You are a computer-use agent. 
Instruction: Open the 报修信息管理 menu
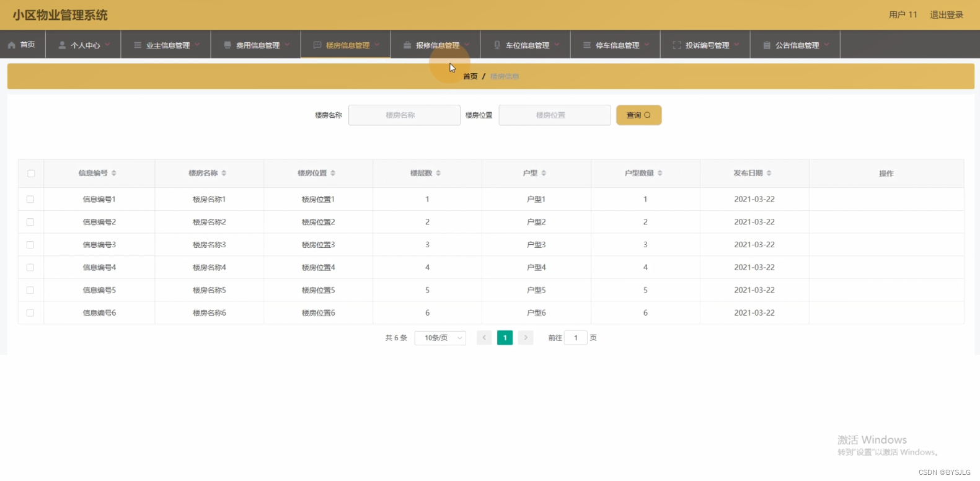click(x=436, y=45)
